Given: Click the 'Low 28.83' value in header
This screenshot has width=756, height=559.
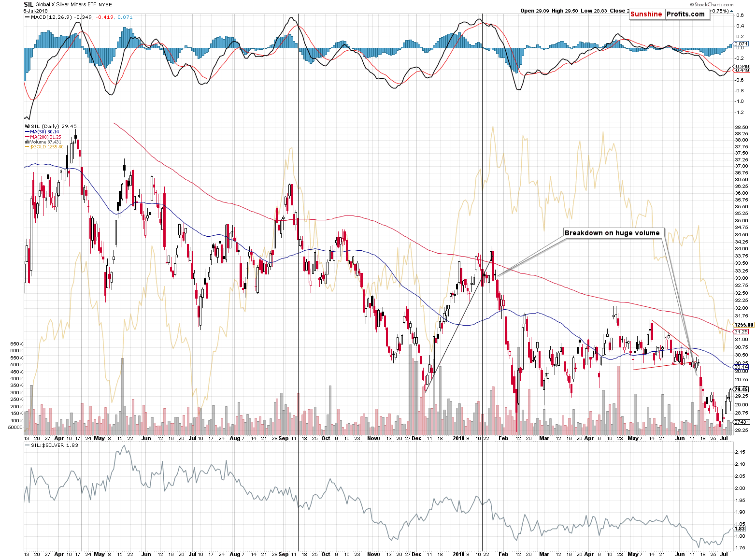Looking at the screenshot, I should pos(594,11).
